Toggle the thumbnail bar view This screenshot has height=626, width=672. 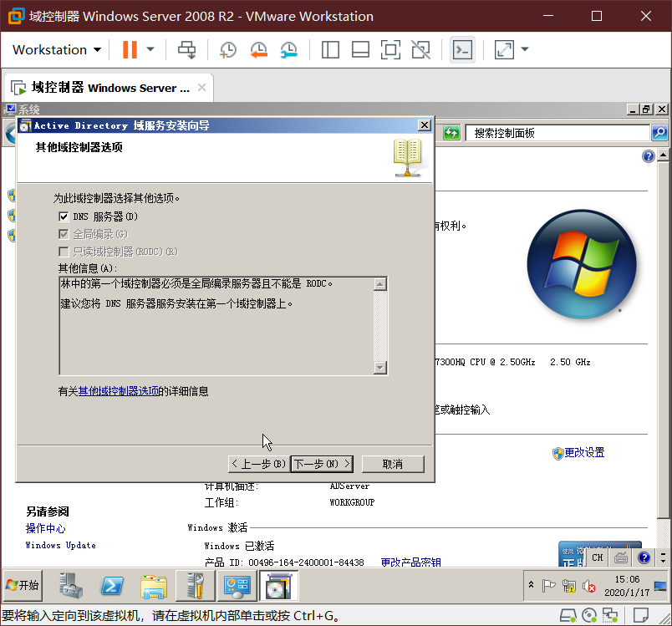(360, 49)
